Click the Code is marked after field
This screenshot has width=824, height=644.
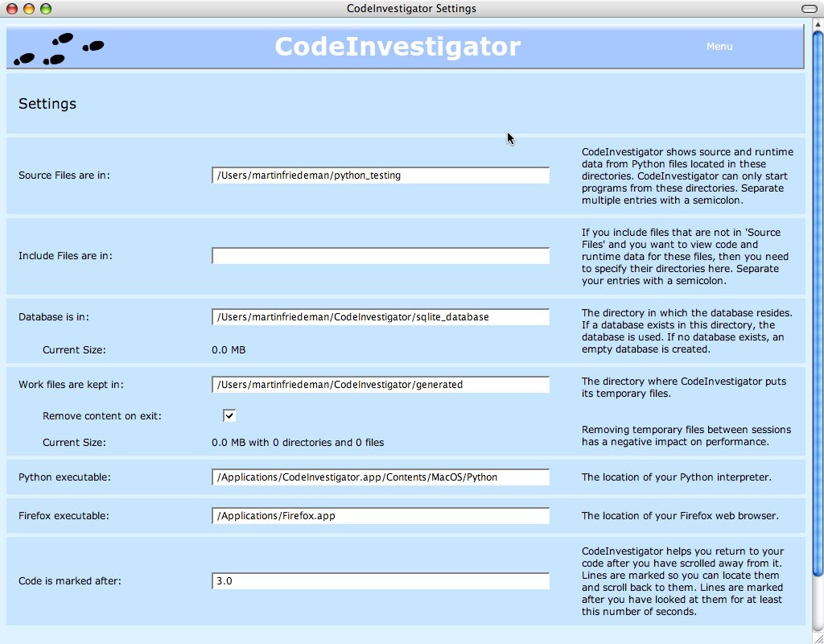[x=381, y=581]
